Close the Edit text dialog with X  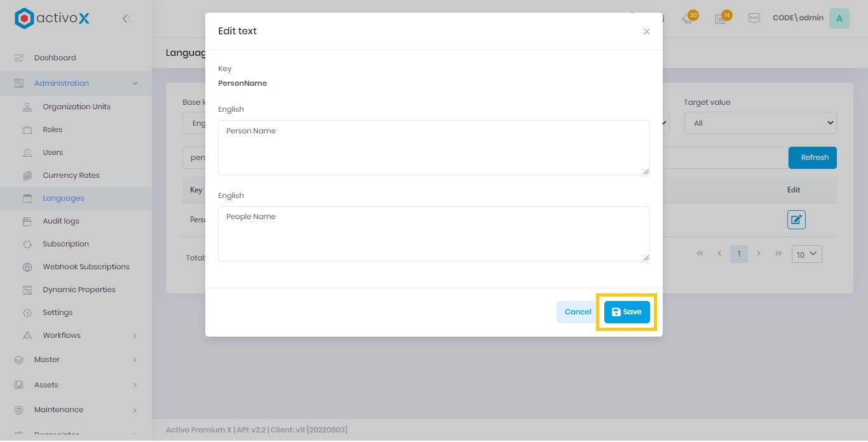[x=646, y=32]
